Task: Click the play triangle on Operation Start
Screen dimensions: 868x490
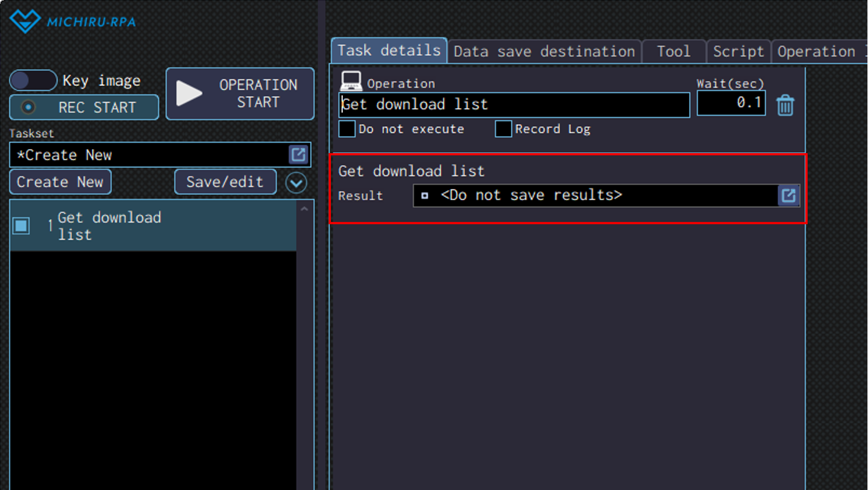Action: point(189,93)
